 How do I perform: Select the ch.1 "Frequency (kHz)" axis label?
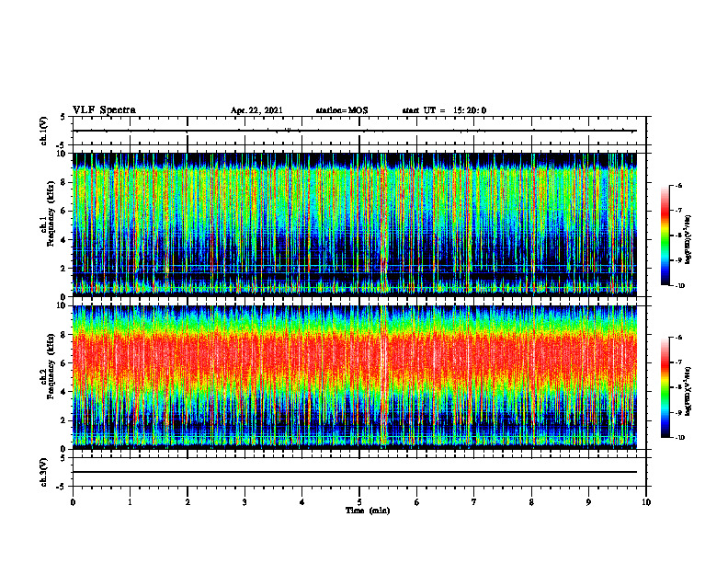point(51,214)
